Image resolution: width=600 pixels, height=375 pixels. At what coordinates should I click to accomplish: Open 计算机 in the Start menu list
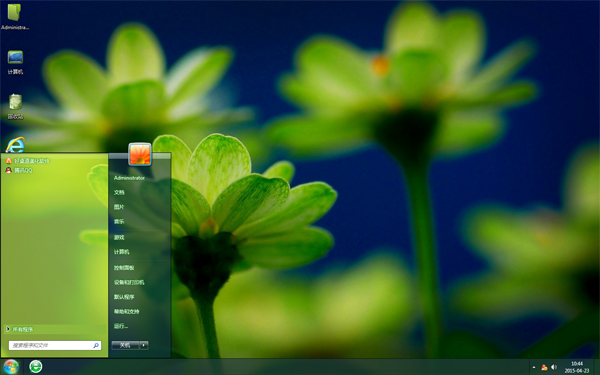click(121, 252)
